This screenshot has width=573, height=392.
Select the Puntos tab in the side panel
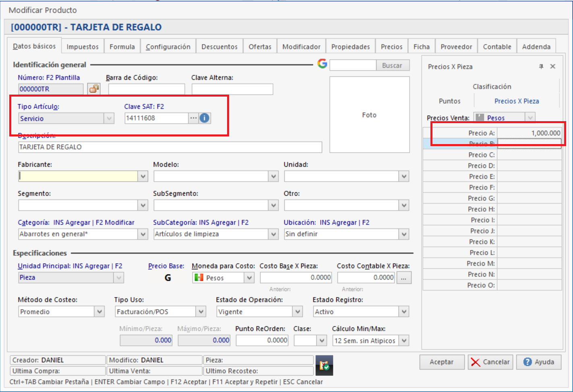click(449, 101)
